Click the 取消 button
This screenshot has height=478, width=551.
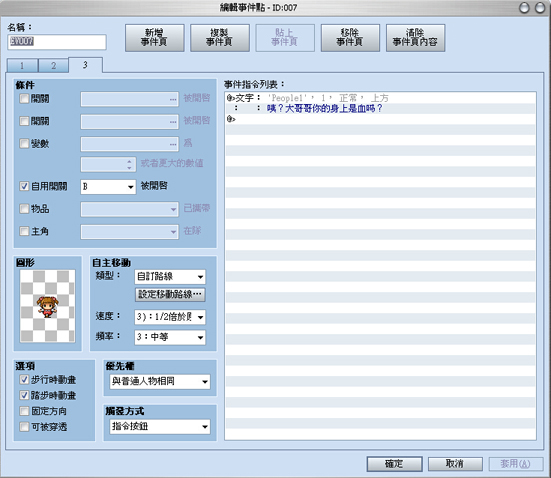(x=455, y=464)
